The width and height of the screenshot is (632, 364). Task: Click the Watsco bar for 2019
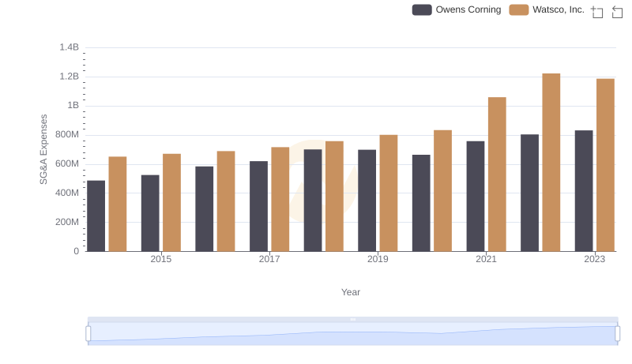[389, 193]
